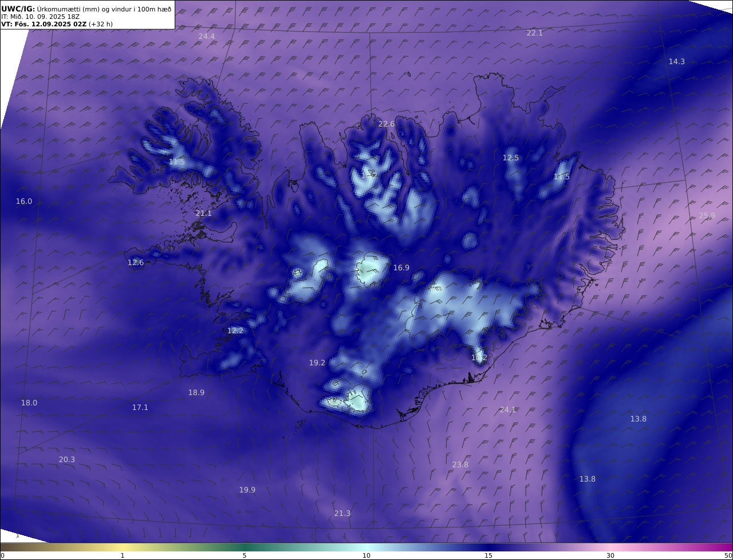Select the 20.3 value label
This screenshot has height=560, width=733.
67,459
